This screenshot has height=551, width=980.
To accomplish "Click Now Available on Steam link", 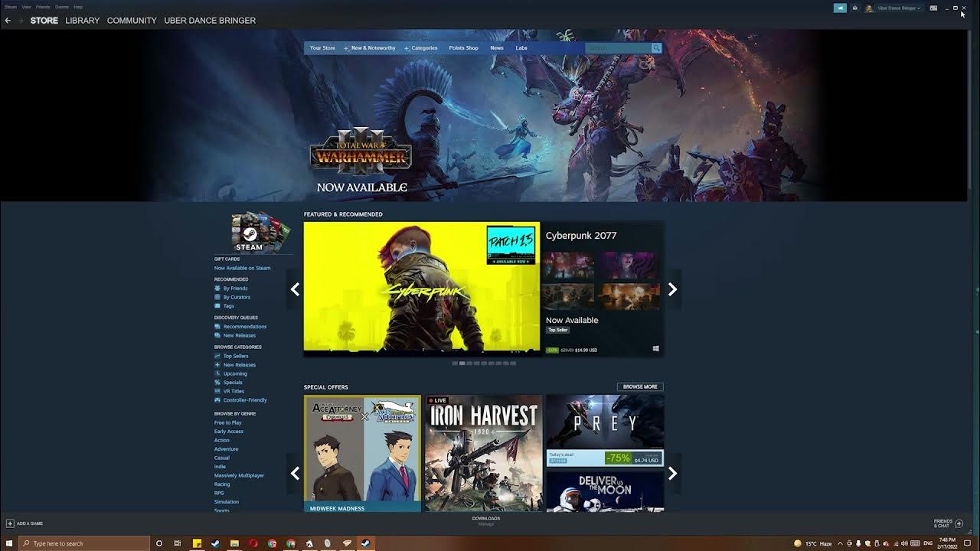I will click(242, 268).
